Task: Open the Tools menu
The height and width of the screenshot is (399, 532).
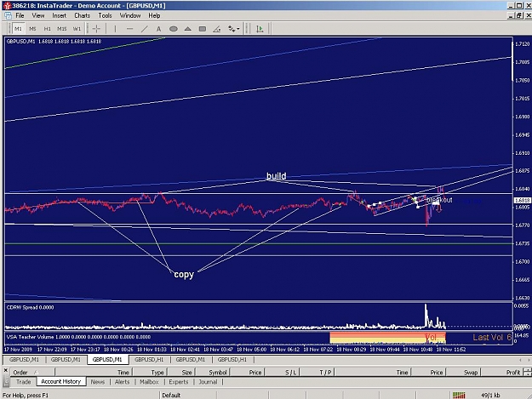Action: tap(105, 15)
